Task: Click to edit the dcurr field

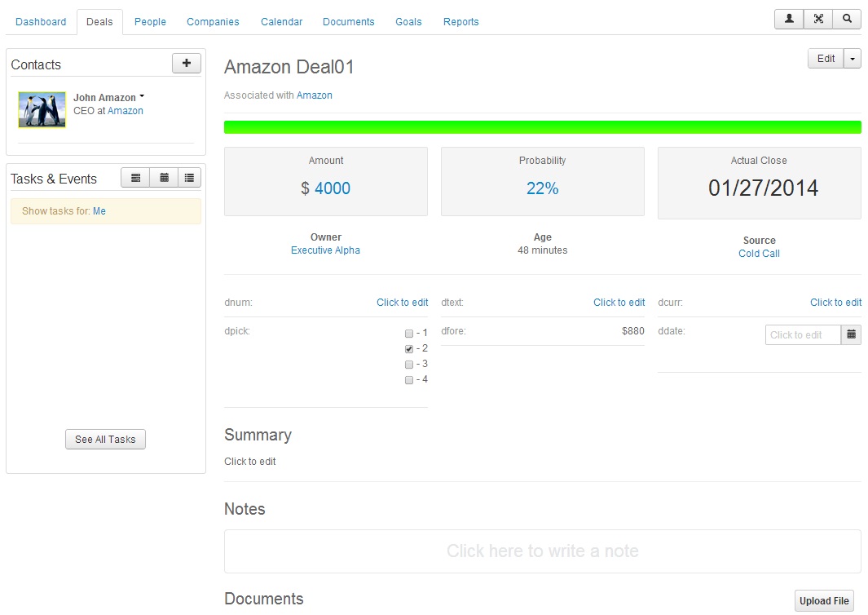Action: coord(836,303)
